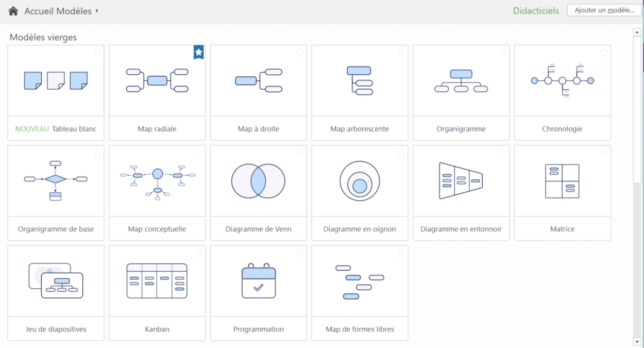The image size is (644, 348).
Task: Click the Home icon in the top bar
Action: [11, 10]
